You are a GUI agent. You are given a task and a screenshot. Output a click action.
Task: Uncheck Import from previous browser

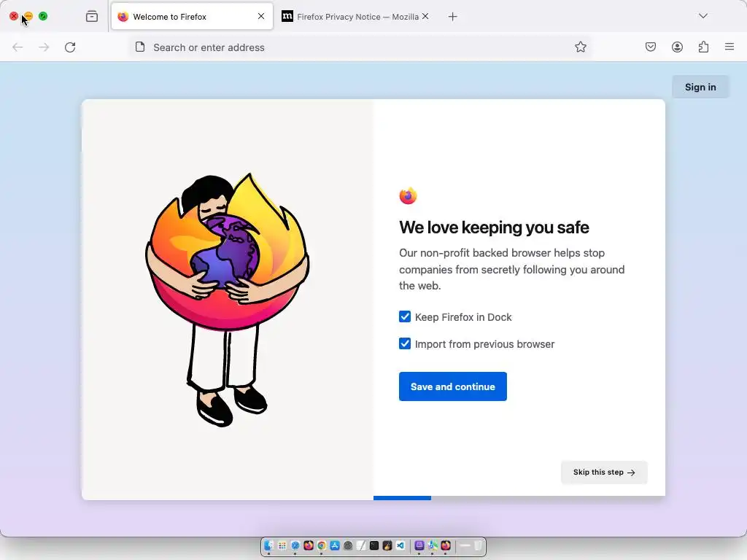point(405,343)
